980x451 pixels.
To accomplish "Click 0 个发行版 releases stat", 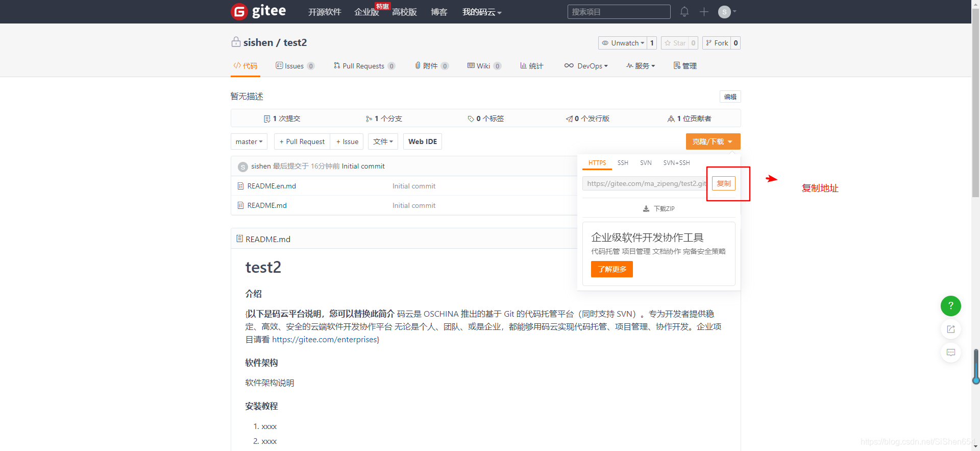I will click(587, 118).
